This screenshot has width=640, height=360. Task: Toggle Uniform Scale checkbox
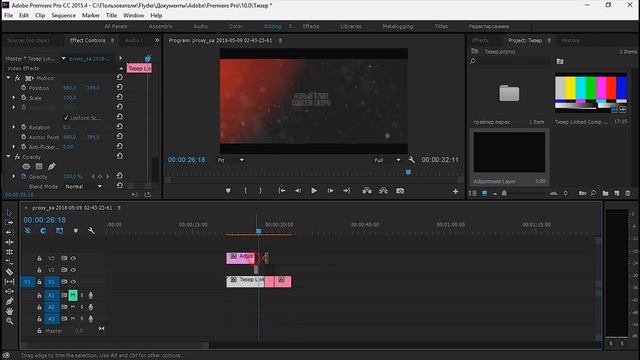(x=66, y=118)
